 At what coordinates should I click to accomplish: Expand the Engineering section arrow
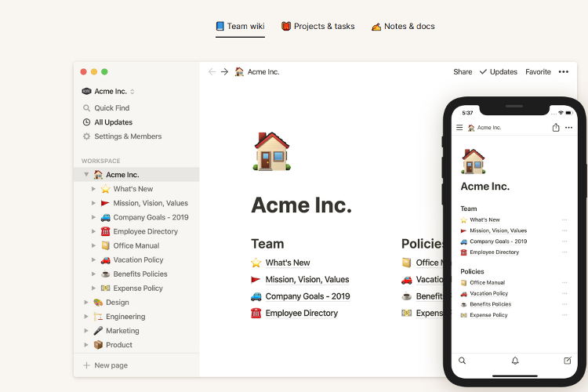[86, 317]
